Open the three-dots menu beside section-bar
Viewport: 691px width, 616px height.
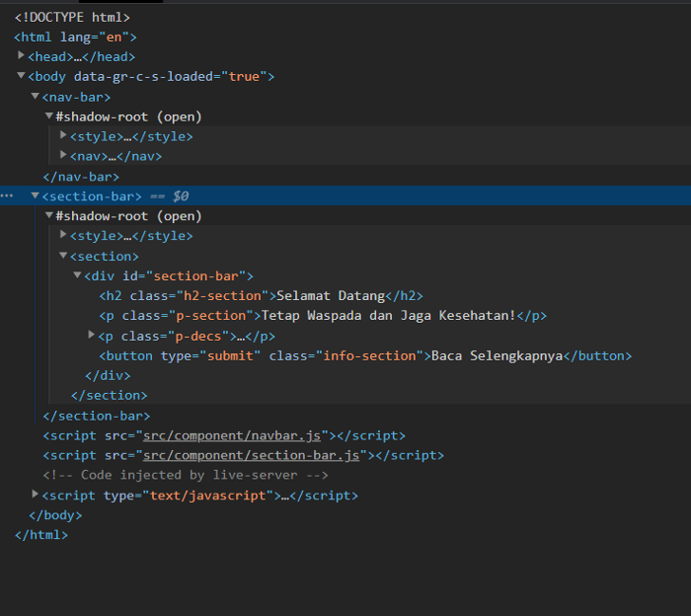pos(7,195)
